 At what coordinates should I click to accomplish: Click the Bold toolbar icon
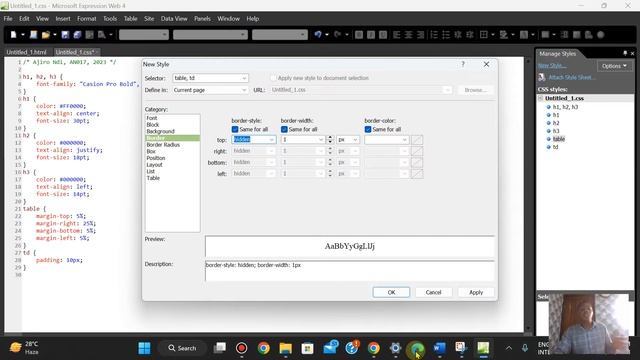click(359, 35)
